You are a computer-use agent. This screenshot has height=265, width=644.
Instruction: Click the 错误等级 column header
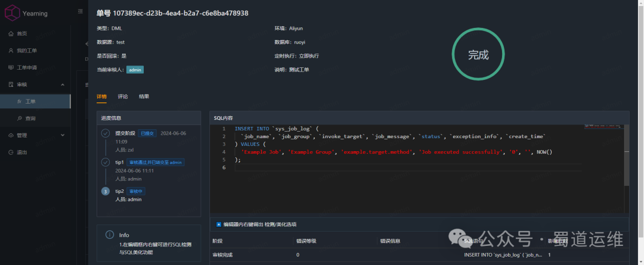point(306,241)
